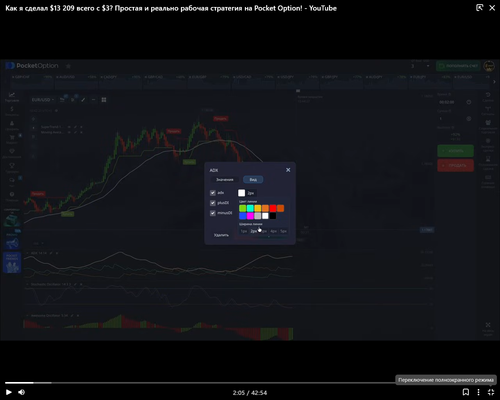Image resolution: width=500 pixels, height=400 pixels.
Task: Pick the white swatch in palette grid
Action: pyautogui.click(x=265, y=216)
